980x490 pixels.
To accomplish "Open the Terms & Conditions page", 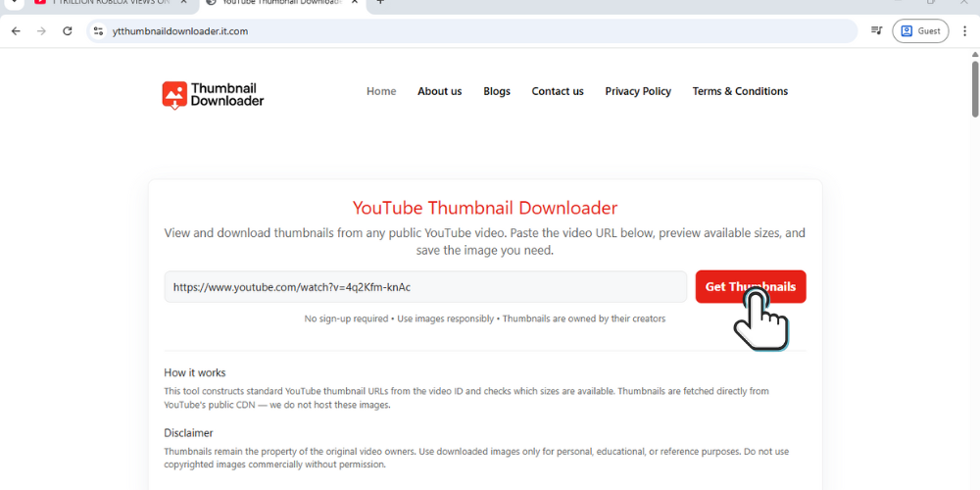I will (x=740, y=91).
